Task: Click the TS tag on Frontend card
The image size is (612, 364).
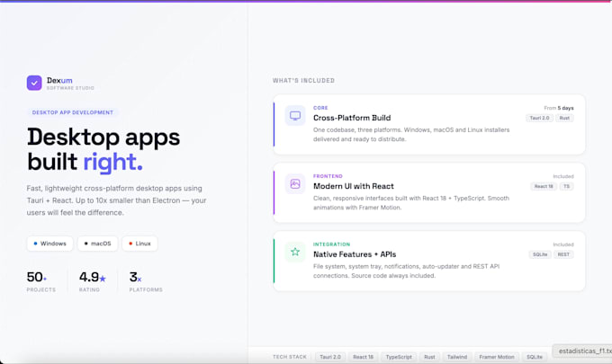Action: click(566, 186)
